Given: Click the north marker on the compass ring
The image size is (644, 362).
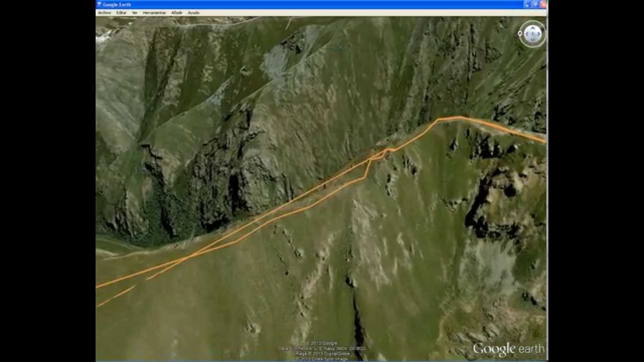Looking at the screenshot, I should coord(520,34).
